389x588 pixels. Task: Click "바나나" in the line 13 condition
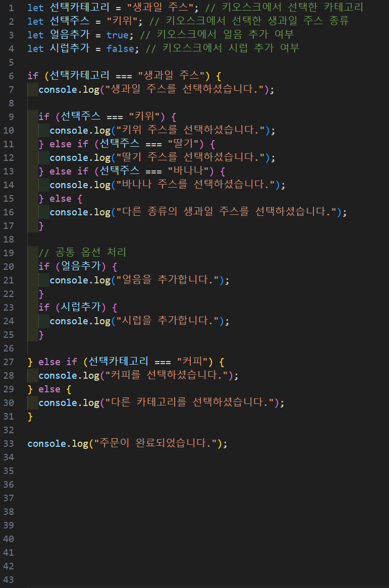pyautogui.click(x=188, y=171)
